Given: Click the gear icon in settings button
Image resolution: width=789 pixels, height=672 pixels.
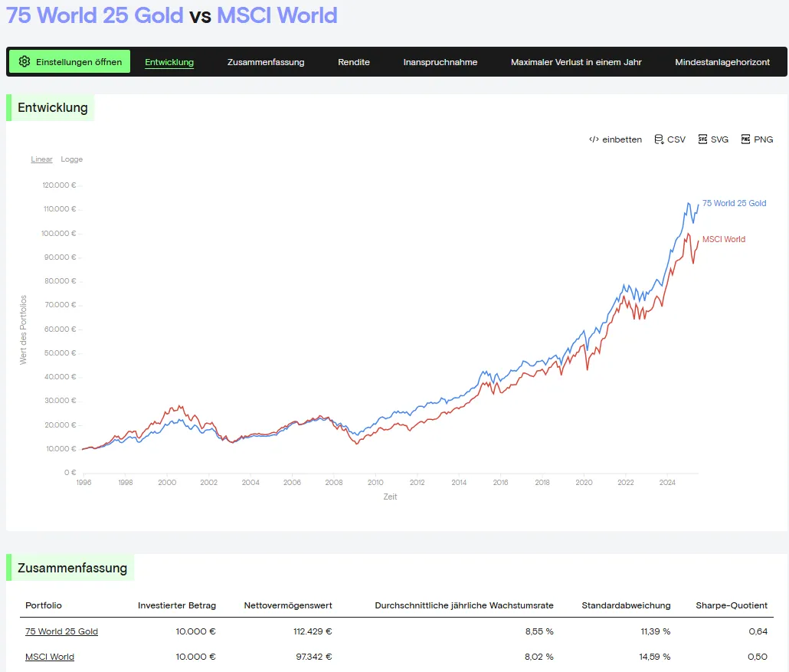Looking at the screenshot, I should [25, 62].
